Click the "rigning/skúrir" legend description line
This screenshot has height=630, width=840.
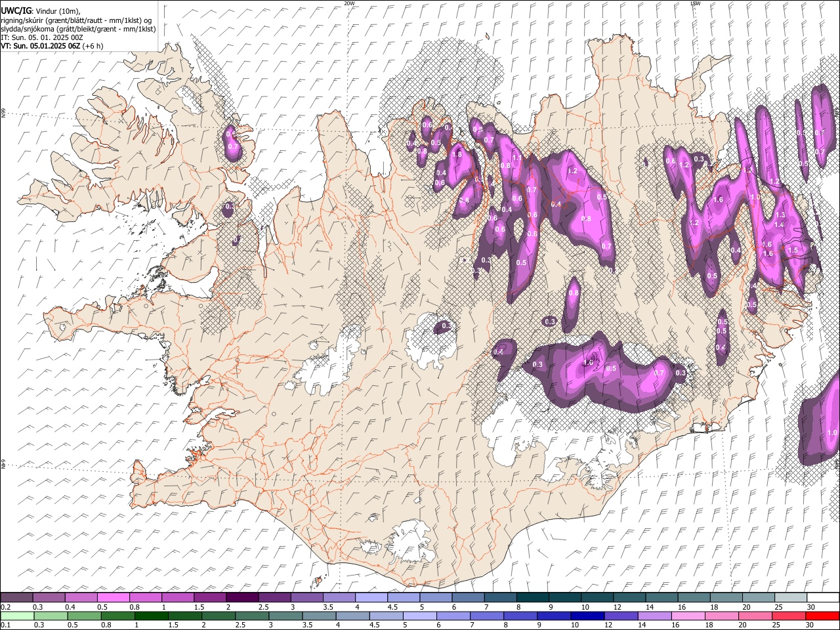pos(76,20)
